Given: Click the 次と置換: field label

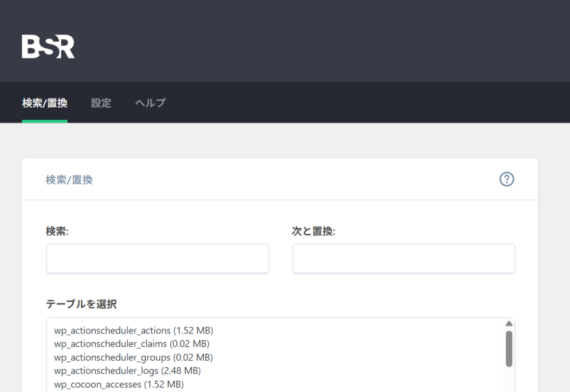Looking at the screenshot, I should click(x=313, y=231).
